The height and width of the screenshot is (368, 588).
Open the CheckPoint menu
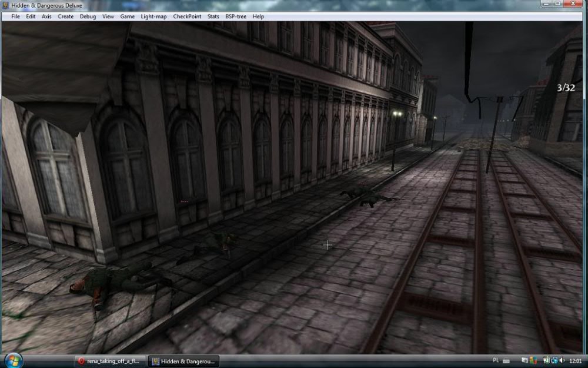pos(187,16)
